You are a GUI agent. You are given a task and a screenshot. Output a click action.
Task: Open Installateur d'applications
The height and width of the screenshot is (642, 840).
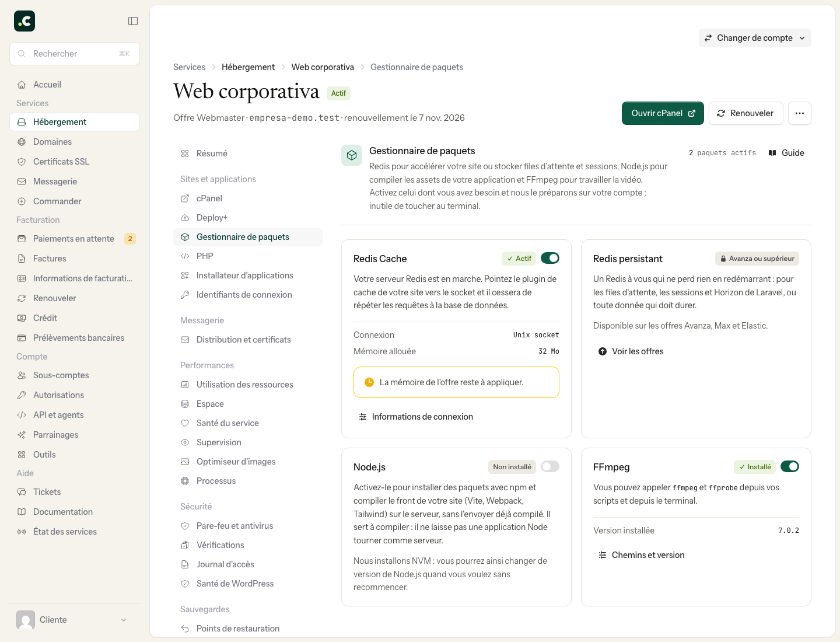pyautogui.click(x=248, y=275)
